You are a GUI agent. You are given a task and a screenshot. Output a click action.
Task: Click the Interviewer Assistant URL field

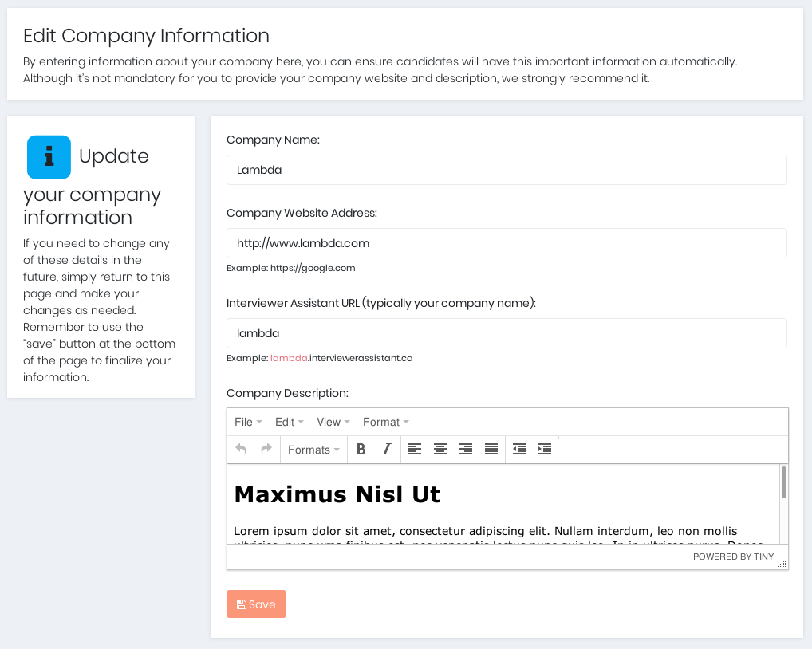pyautogui.click(x=507, y=333)
